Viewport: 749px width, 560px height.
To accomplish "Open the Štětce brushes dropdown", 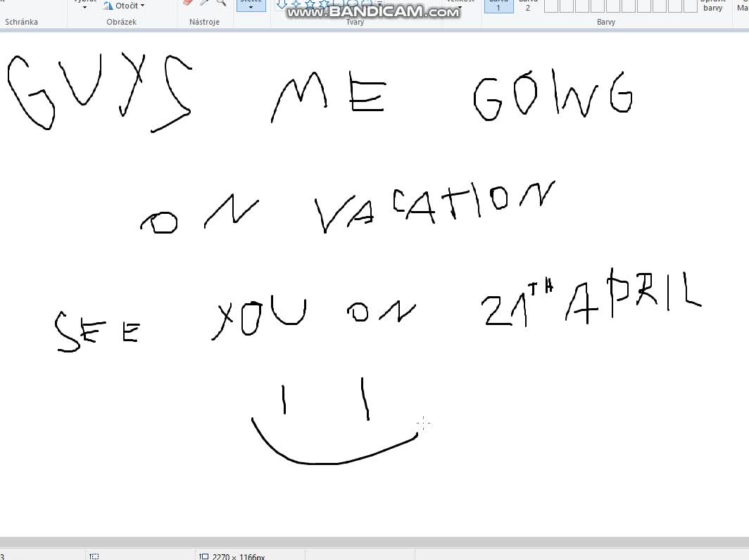I will [x=251, y=6].
